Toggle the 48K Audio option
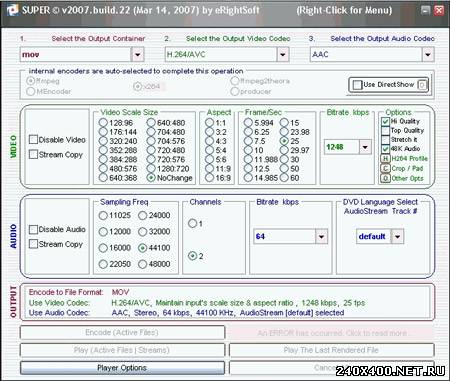This screenshot has width=450, height=381. click(x=385, y=149)
